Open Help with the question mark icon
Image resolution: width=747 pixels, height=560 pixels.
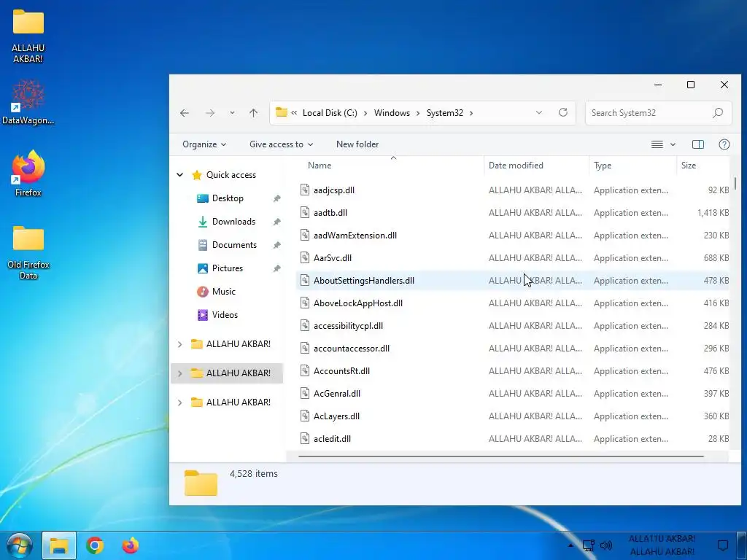724,144
